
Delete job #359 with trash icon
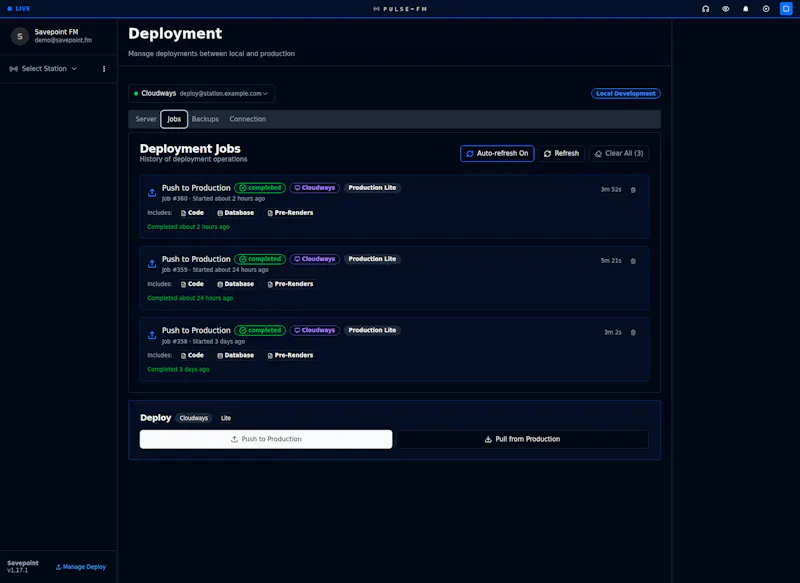click(x=633, y=261)
